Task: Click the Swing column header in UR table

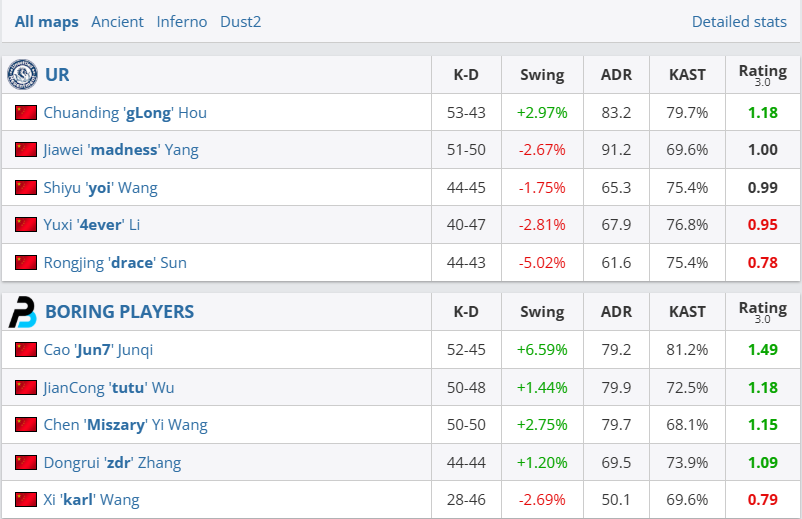Action: click(x=542, y=75)
